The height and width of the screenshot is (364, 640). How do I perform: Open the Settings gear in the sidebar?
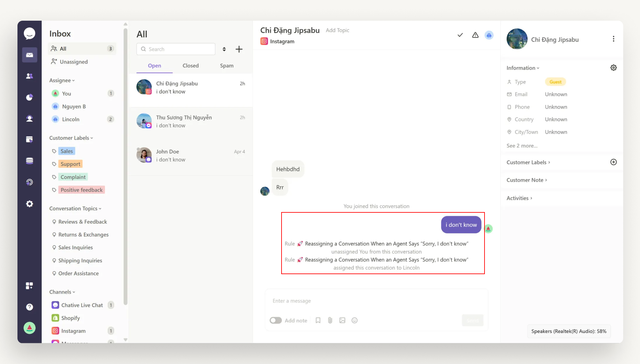[29, 204]
